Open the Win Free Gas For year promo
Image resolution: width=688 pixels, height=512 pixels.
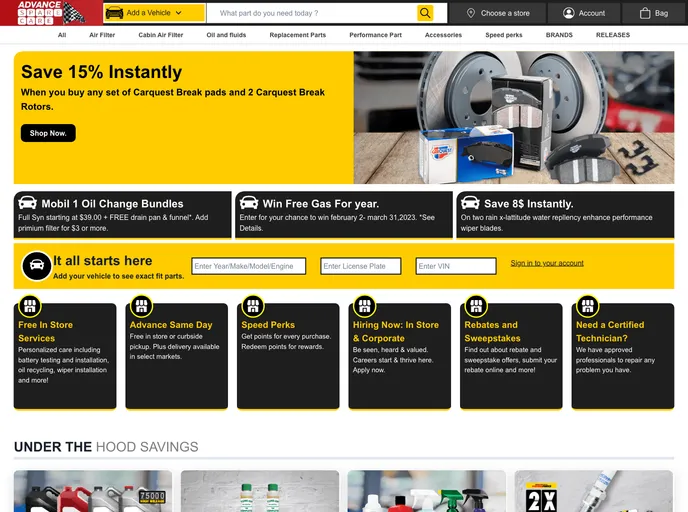point(344,215)
